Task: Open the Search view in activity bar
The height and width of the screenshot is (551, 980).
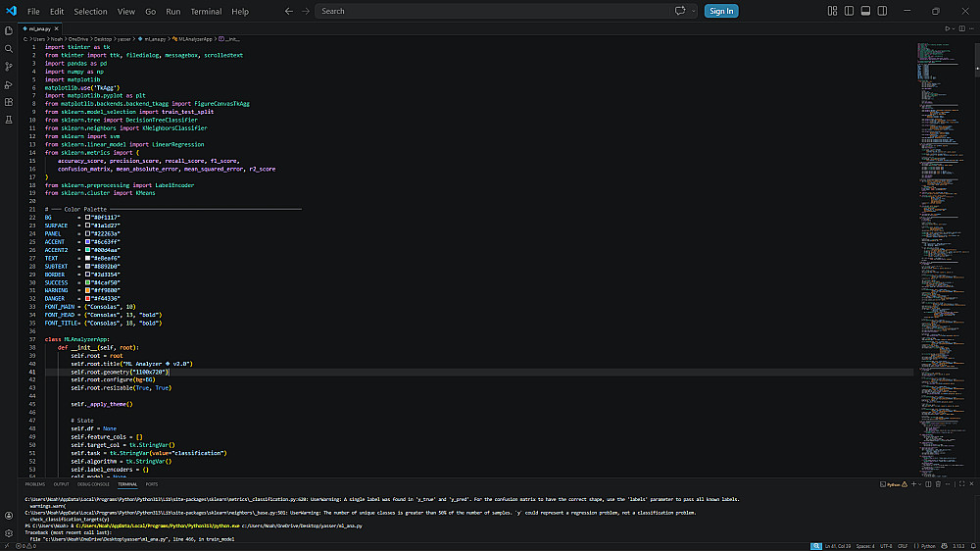Action: [x=9, y=48]
